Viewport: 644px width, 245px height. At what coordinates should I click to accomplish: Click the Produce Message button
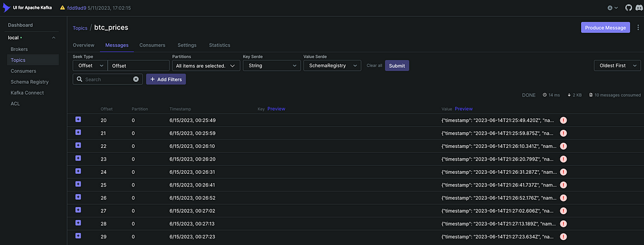pos(606,28)
